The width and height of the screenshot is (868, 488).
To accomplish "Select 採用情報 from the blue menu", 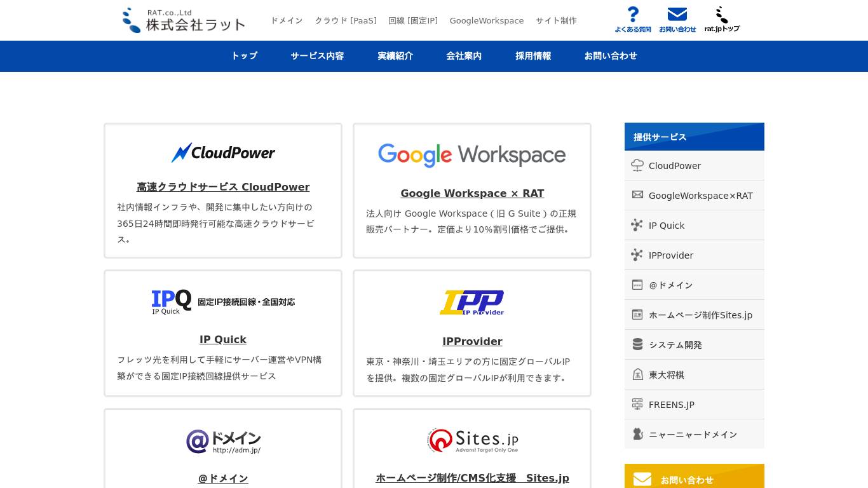I will coord(533,56).
